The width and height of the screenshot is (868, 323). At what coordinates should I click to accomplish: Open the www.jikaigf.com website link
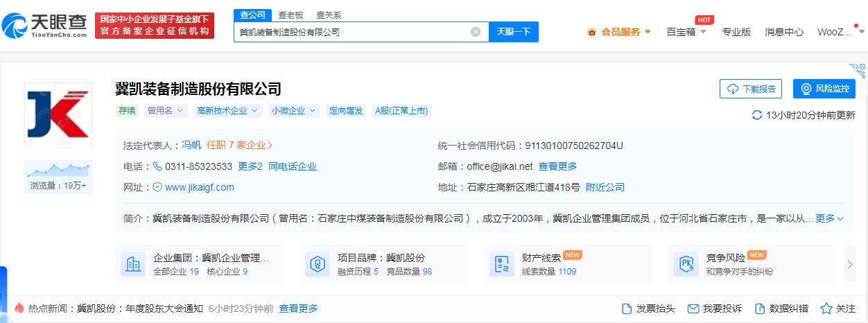(x=200, y=187)
